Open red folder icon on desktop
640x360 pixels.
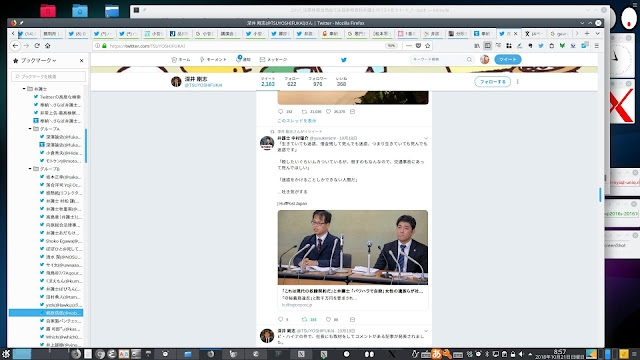pyautogui.click(x=48, y=10)
